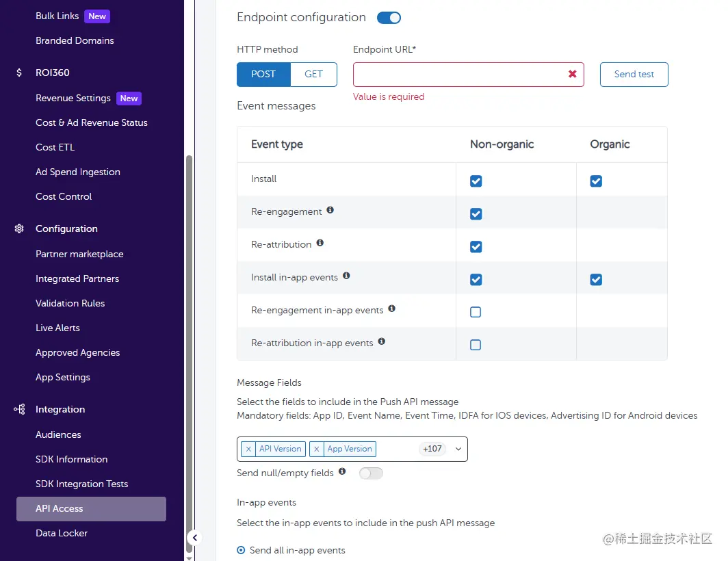
Task: Open Approved Agencies page
Action: (77, 352)
